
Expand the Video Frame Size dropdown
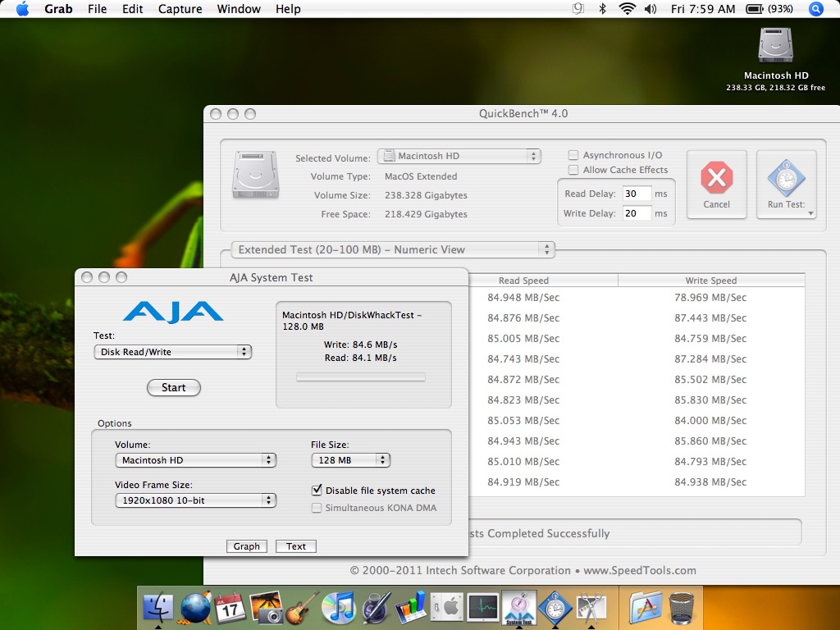[x=195, y=500]
